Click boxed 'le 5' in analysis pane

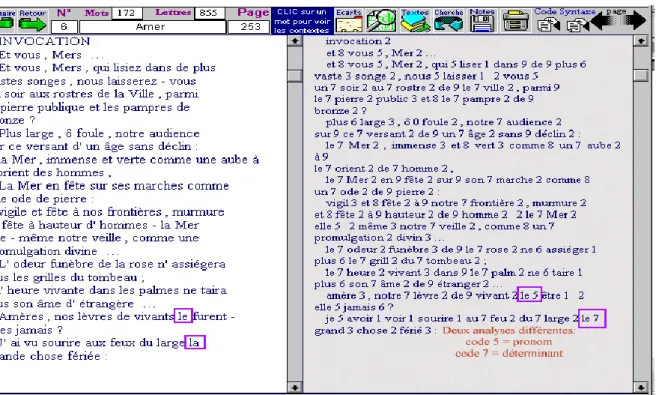pos(529,295)
